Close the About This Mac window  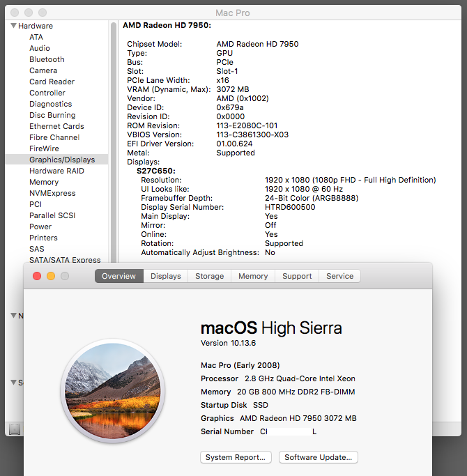(x=37, y=276)
